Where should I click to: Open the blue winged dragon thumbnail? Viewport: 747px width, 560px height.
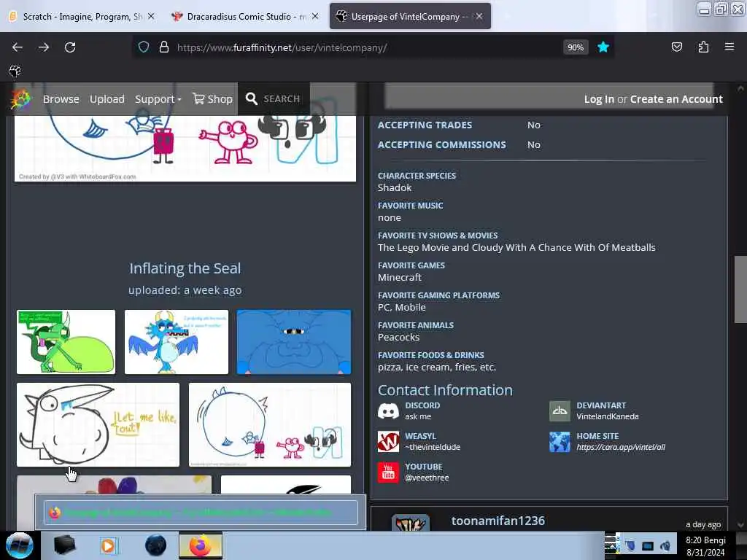click(x=177, y=342)
